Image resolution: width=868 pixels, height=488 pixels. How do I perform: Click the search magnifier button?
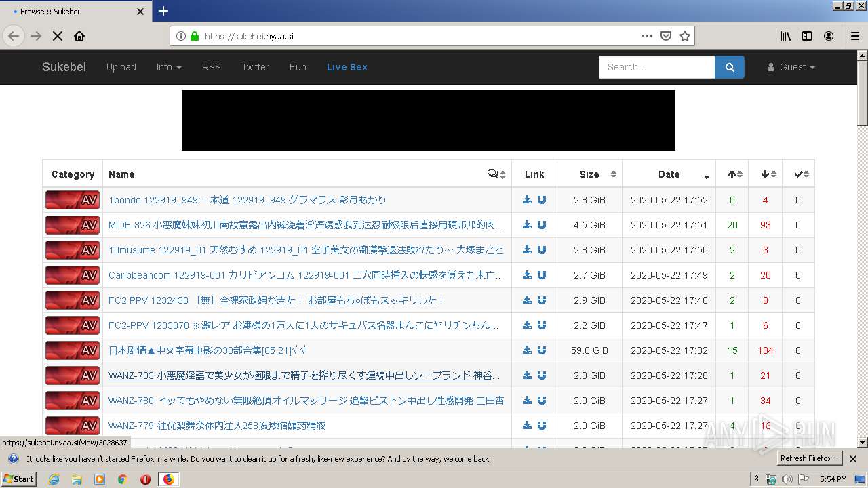[x=730, y=67]
